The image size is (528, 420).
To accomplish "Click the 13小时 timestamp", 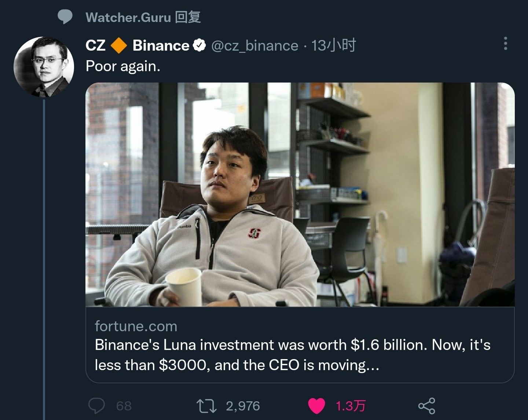I will tap(334, 45).
